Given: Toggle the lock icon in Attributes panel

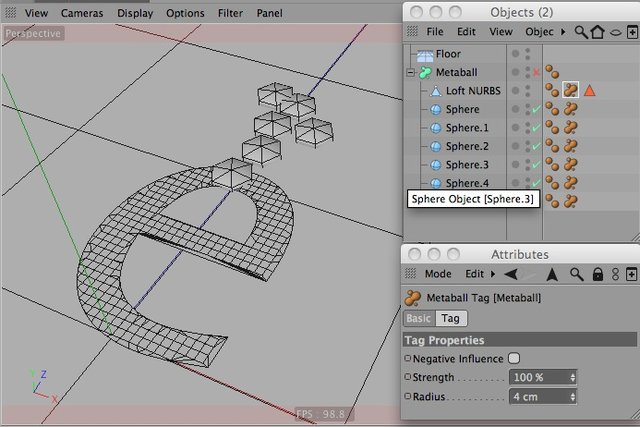Looking at the screenshot, I should [598, 274].
